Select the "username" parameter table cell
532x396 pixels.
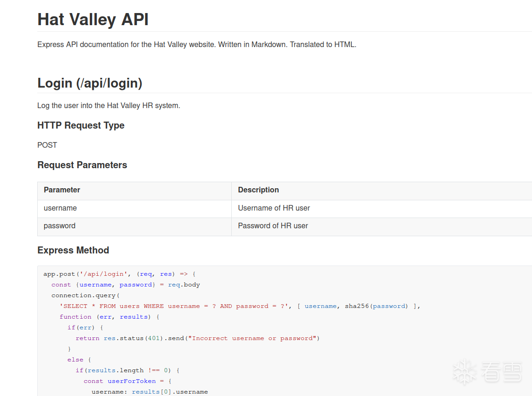coord(60,208)
